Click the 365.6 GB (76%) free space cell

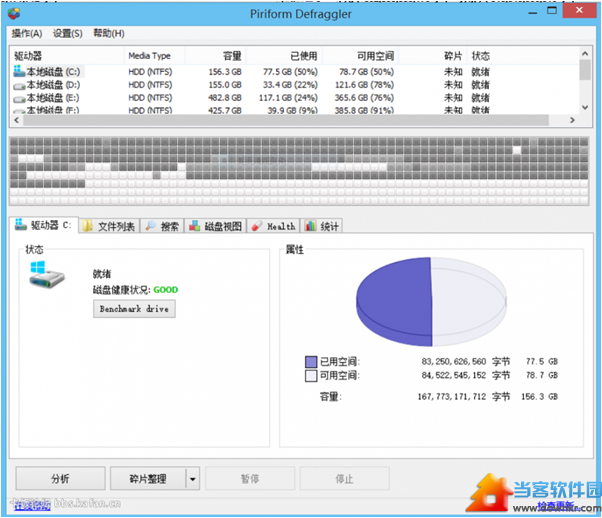click(x=364, y=98)
